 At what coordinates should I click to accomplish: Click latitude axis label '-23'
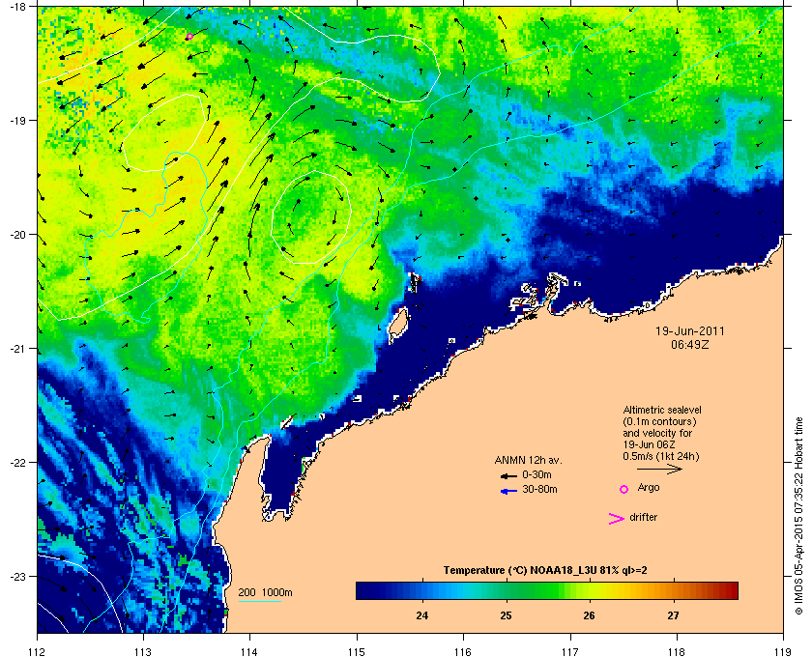(18, 576)
